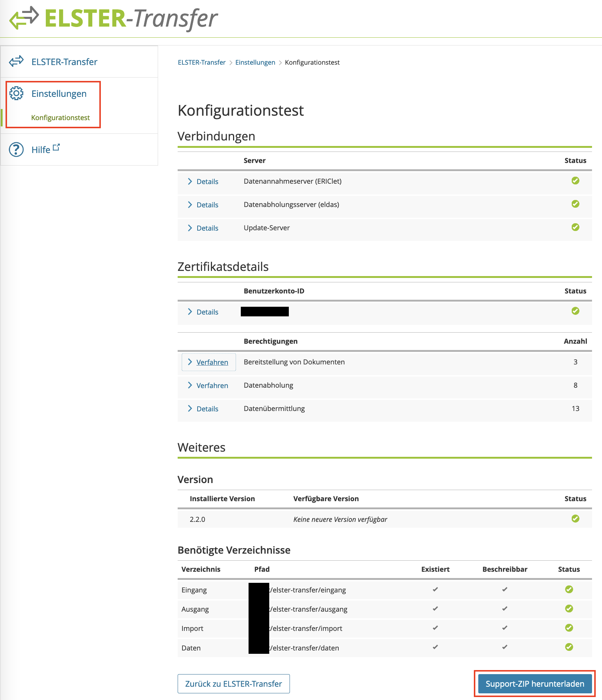Click green status check for Daten directory

point(569,647)
